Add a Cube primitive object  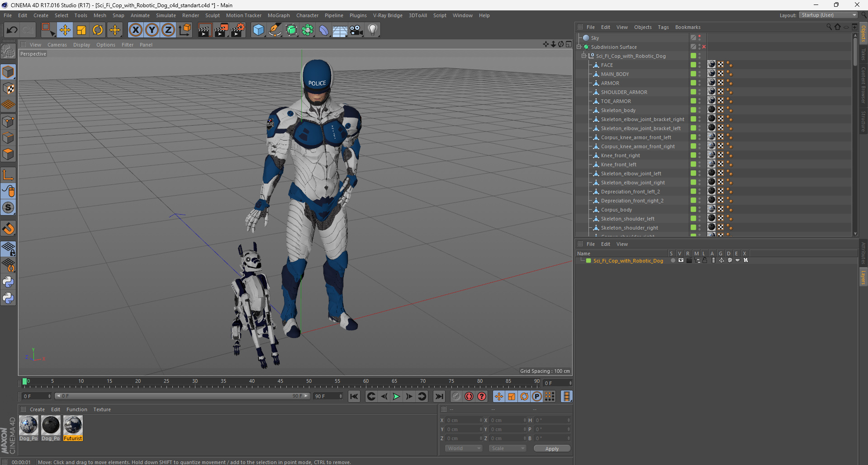coord(258,30)
